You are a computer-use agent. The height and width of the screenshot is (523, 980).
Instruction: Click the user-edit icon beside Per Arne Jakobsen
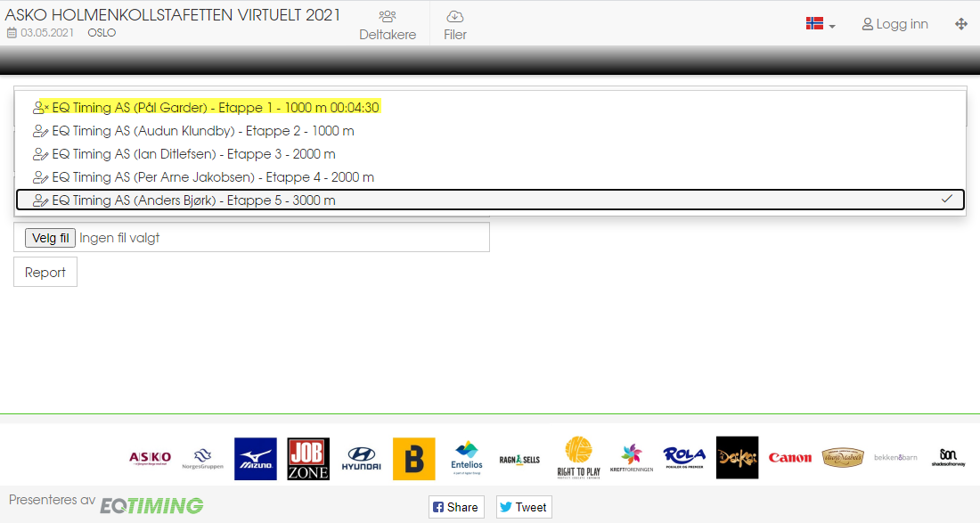(41, 177)
